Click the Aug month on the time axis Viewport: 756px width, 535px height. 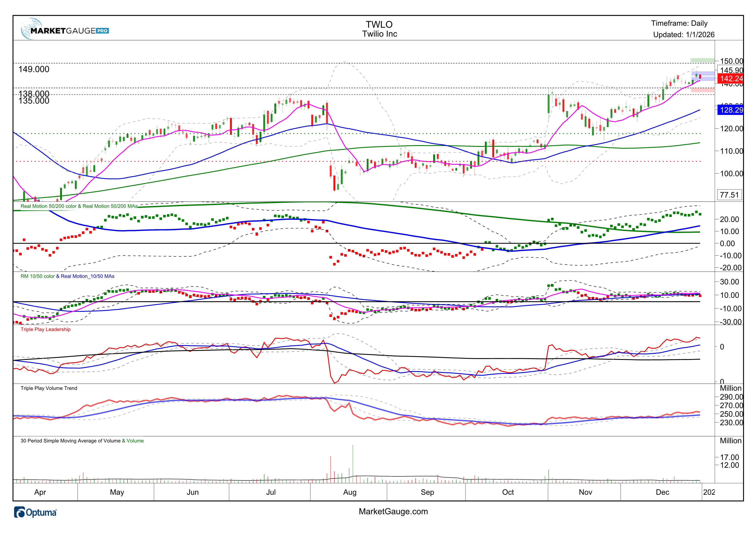(350, 492)
